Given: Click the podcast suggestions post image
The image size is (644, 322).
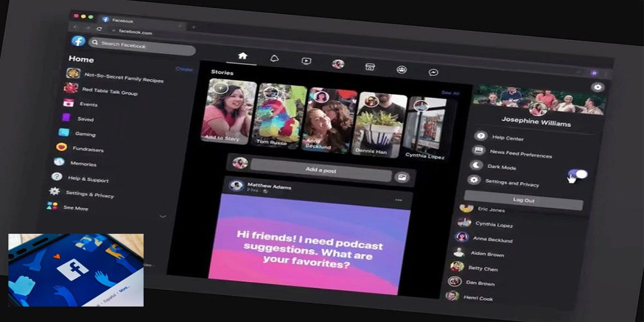Looking at the screenshot, I should 310,244.
